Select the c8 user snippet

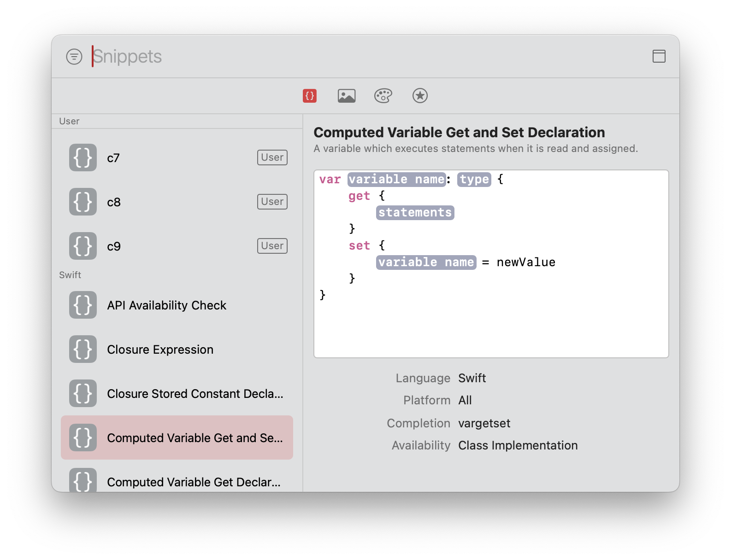pyautogui.click(x=177, y=202)
